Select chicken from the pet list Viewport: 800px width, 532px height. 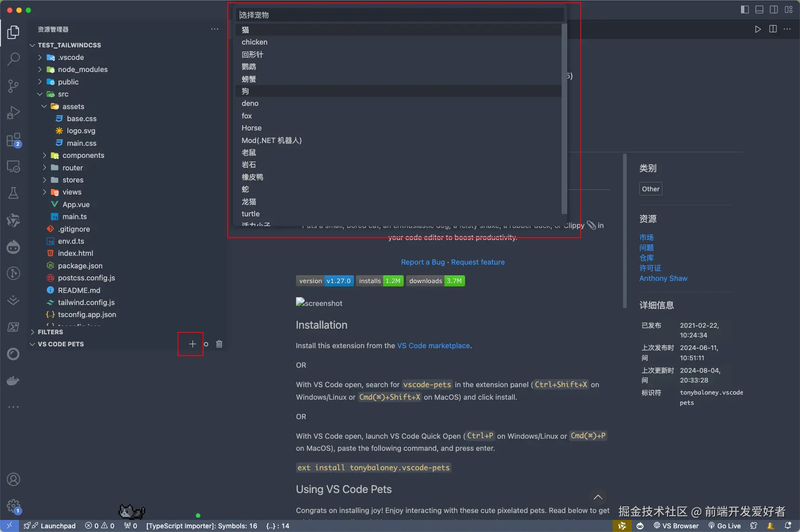click(x=399, y=42)
